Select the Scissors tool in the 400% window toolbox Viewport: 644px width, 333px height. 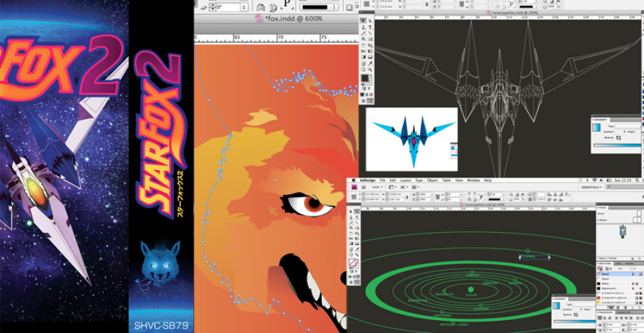351,238
